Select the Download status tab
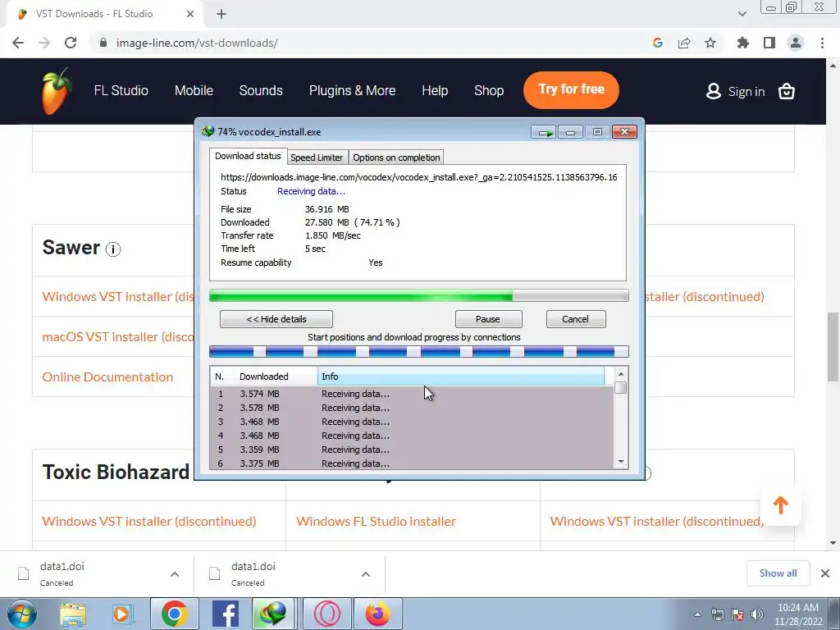Image resolution: width=840 pixels, height=630 pixels. 248,156
